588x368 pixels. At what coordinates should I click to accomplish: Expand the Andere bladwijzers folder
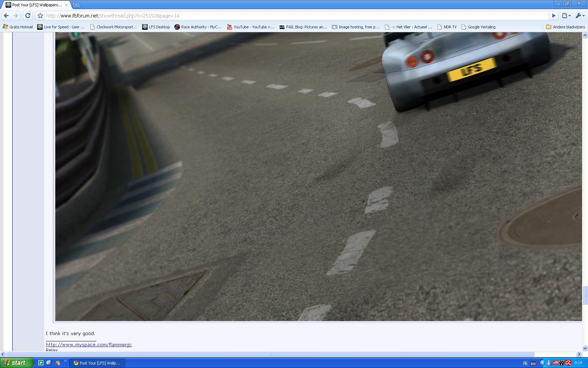(x=565, y=27)
